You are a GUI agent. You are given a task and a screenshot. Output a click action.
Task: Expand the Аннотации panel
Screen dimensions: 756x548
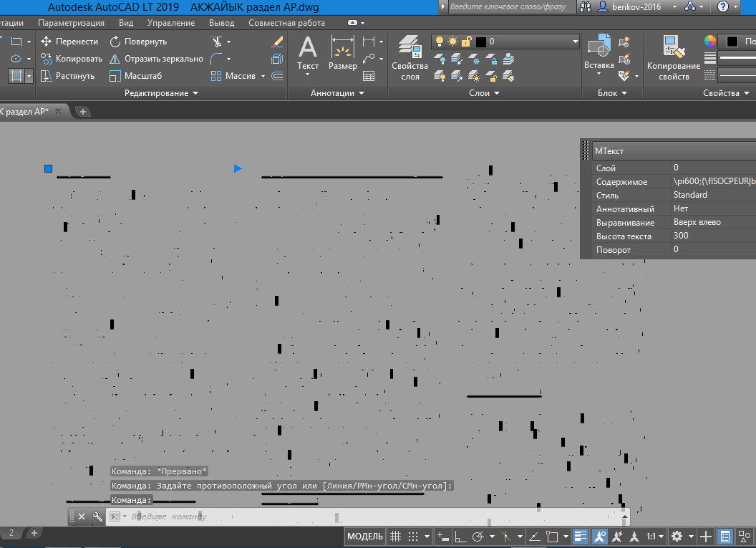(337, 93)
